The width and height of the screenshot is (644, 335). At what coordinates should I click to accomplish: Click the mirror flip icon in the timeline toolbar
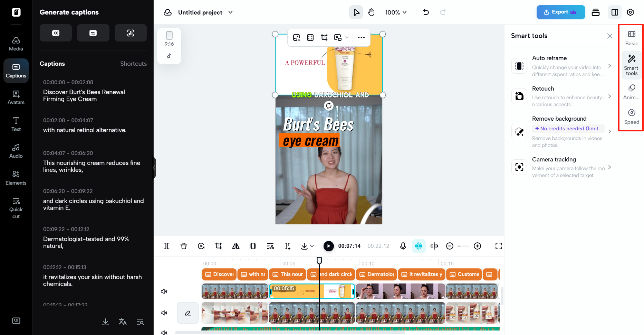(x=236, y=246)
